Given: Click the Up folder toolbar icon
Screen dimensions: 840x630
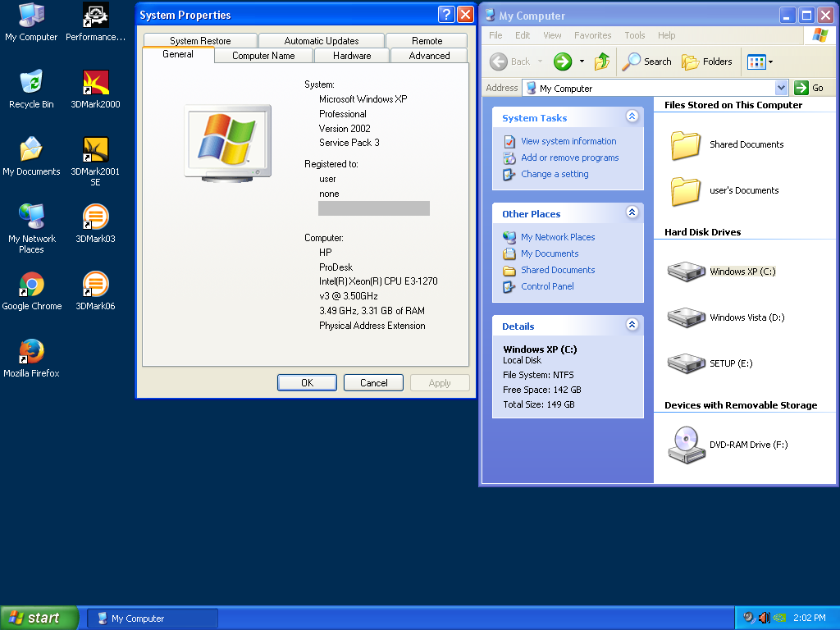Looking at the screenshot, I should pos(601,62).
